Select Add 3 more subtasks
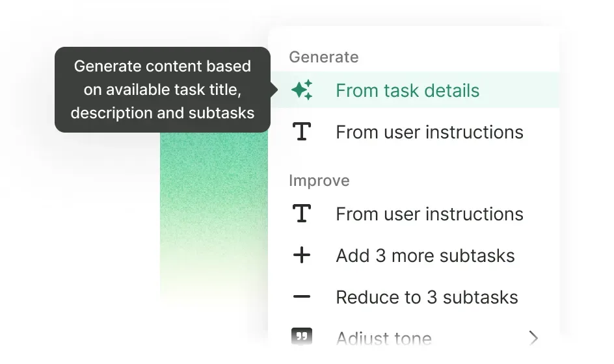The height and width of the screenshot is (364, 614). point(425,255)
